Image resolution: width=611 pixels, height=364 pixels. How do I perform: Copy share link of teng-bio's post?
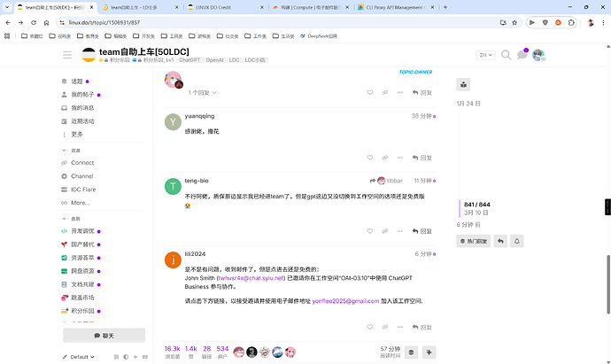click(385, 231)
